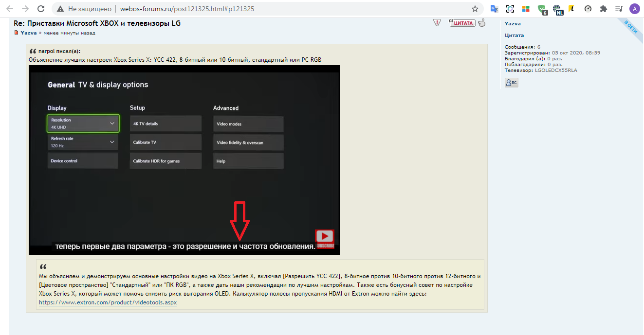Image resolution: width=644 pixels, height=335 pixels.
Task: Click the 'Не защищено' site security indicator
Action: pyautogui.click(x=85, y=9)
